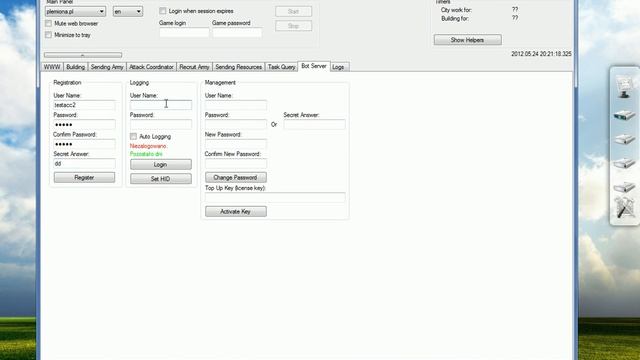This screenshot has height=360, width=640.
Task: Enable Auto Logging checkbox
Action: pyautogui.click(x=133, y=136)
